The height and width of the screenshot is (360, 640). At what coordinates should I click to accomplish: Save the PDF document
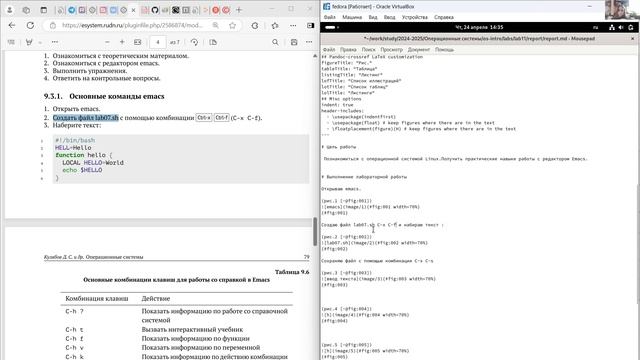[294, 42]
